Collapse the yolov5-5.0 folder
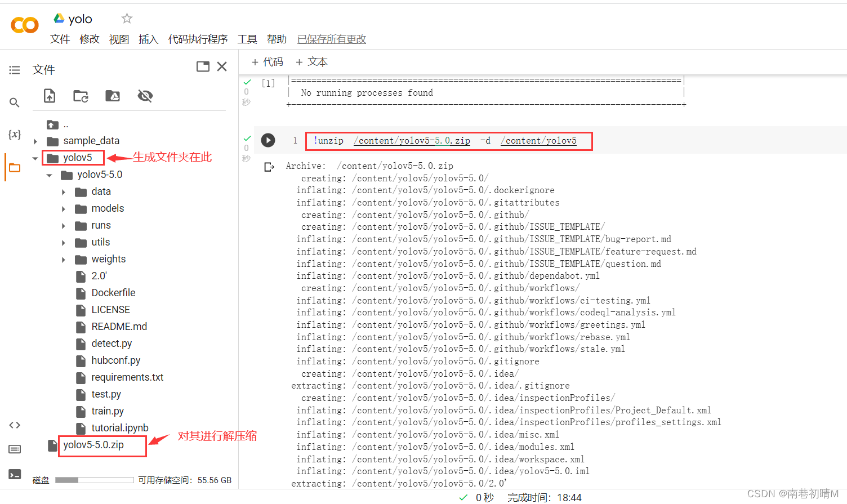This screenshot has width=847, height=504. click(x=49, y=175)
